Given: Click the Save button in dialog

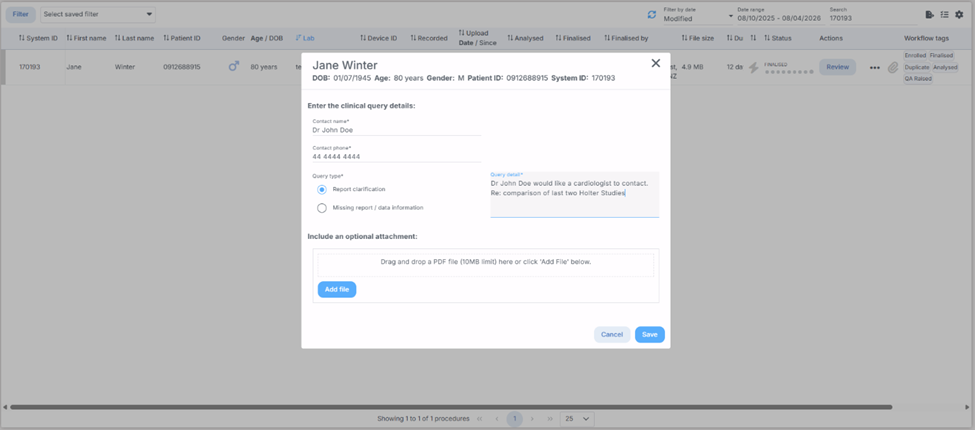Looking at the screenshot, I should pos(649,334).
